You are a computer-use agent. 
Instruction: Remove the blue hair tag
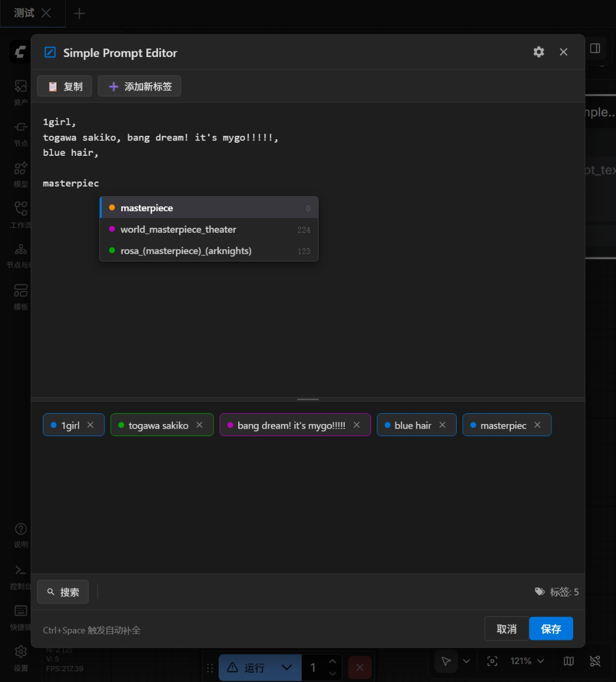click(x=442, y=425)
